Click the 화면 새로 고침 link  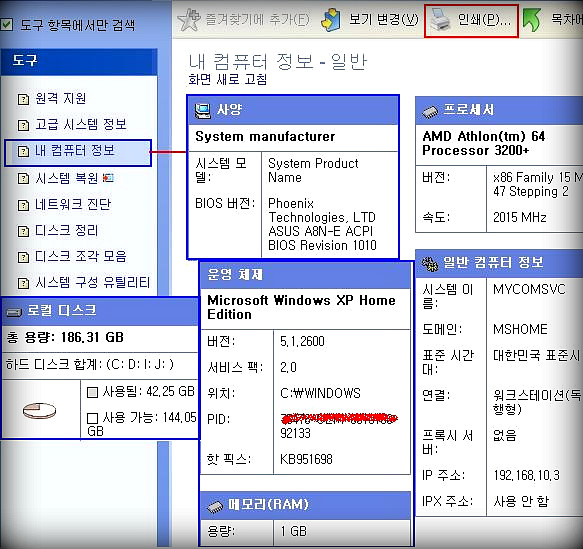tap(228, 79)
